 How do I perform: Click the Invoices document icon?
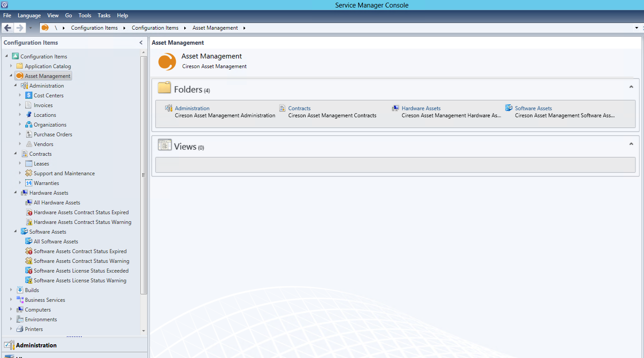[x=29, y=105]
